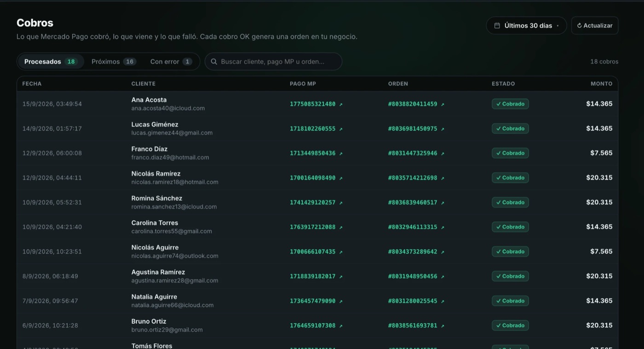Open external link arrow beside order #8038820411459

(x=443, y=104)
